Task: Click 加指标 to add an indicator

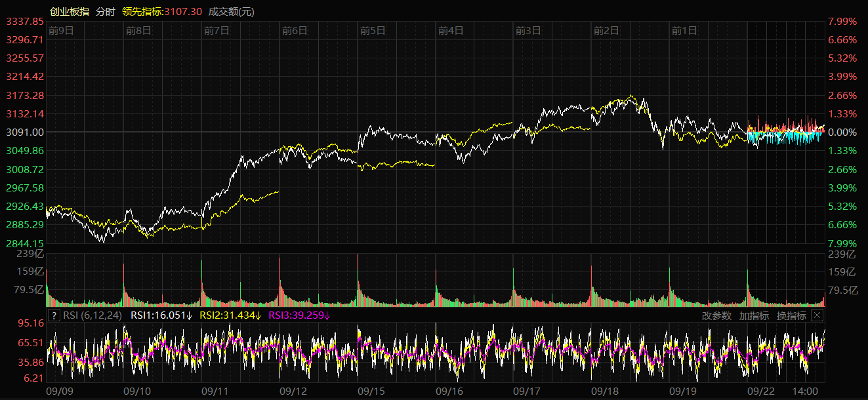Action: pos(754,315)
